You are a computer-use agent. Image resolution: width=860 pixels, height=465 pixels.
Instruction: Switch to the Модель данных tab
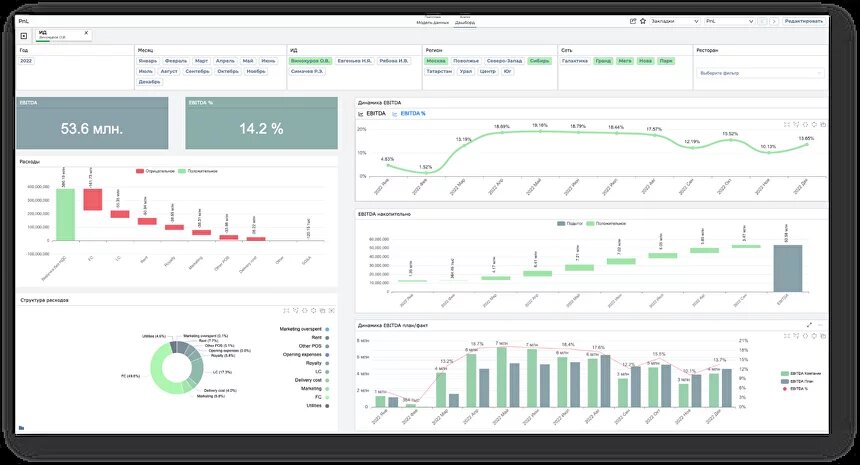tap(432, 22)
